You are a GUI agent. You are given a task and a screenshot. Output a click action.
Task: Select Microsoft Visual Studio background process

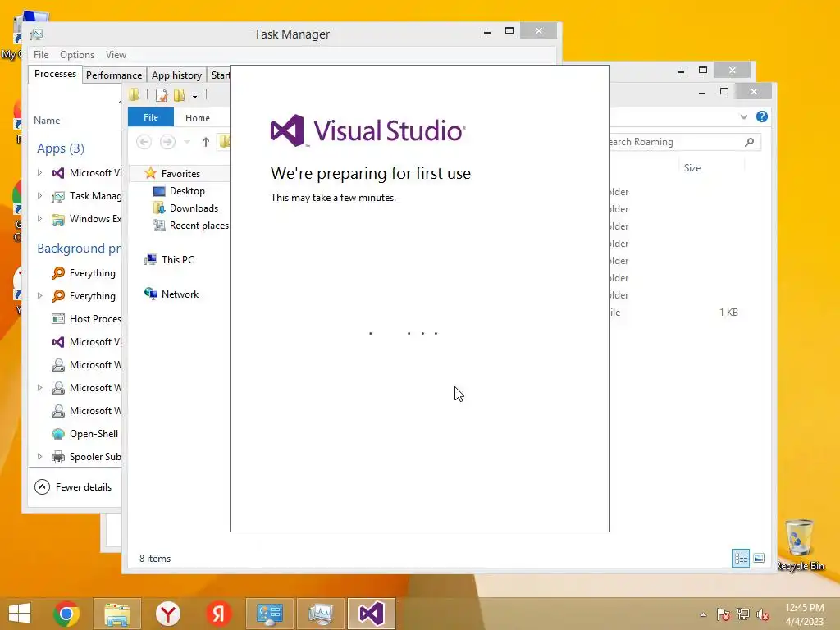75,342
